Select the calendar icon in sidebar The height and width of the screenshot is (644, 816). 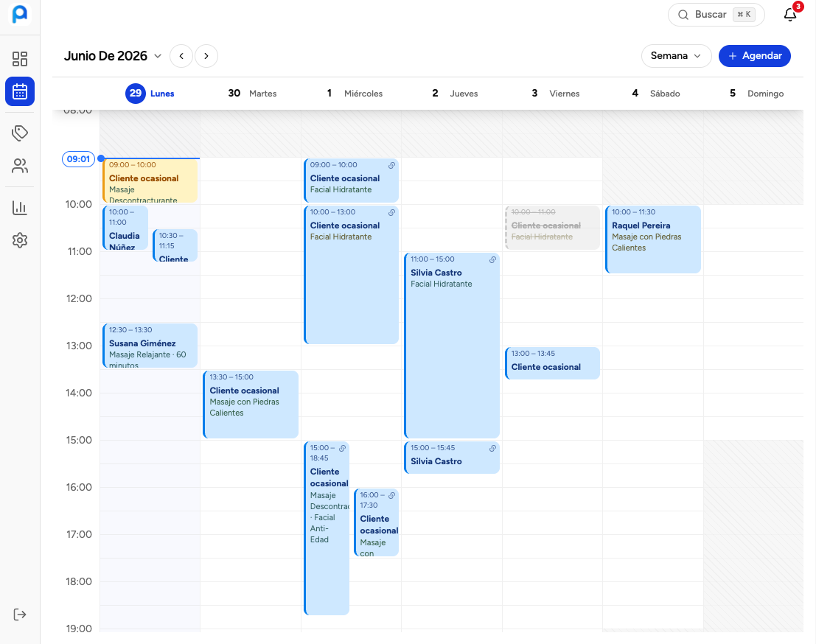click(x=20, y=91)
